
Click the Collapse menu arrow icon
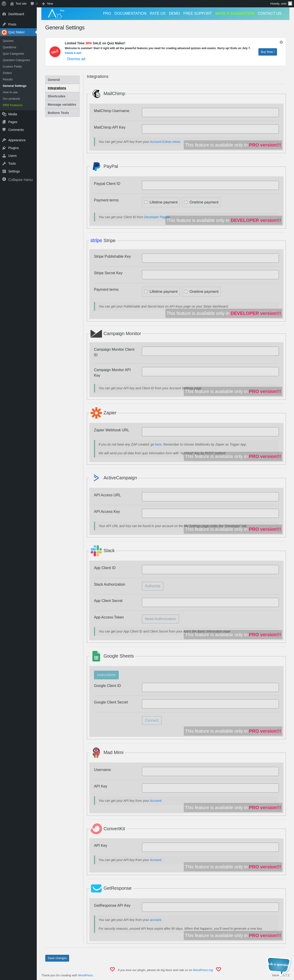[x=4, y=179]
